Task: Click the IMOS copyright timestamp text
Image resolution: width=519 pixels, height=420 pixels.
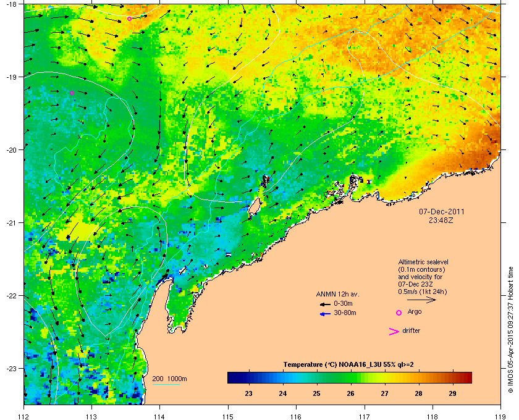Action: pyautogui.click(x=511, y=330)
